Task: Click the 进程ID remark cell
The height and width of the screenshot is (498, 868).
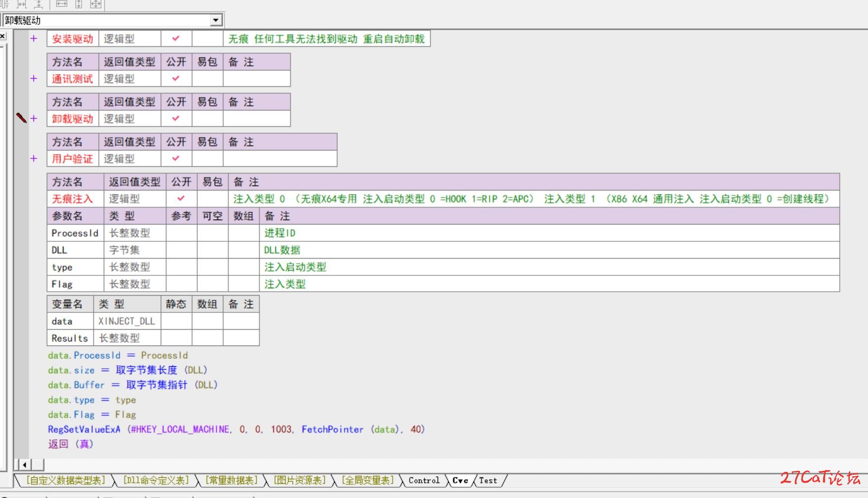Action: coord(549,233)
